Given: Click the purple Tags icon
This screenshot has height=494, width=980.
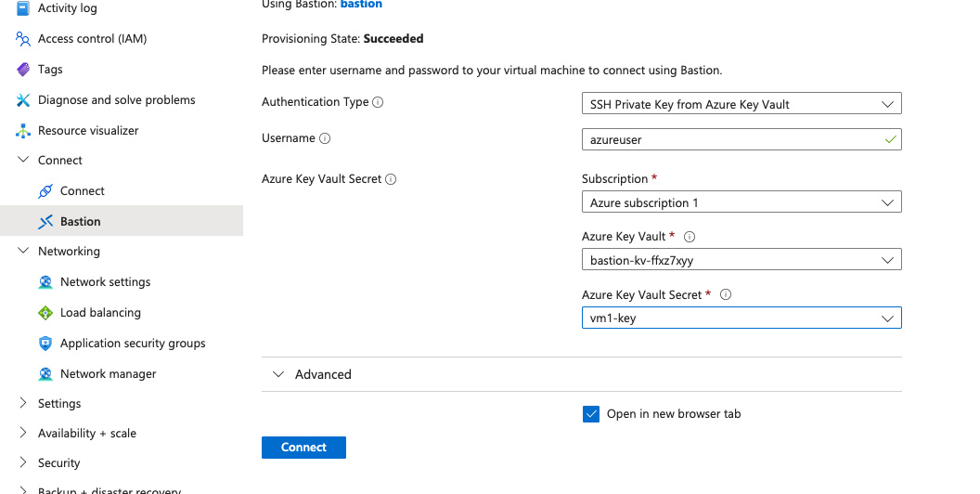Looking at the screenshot, I should coord(23,70).
